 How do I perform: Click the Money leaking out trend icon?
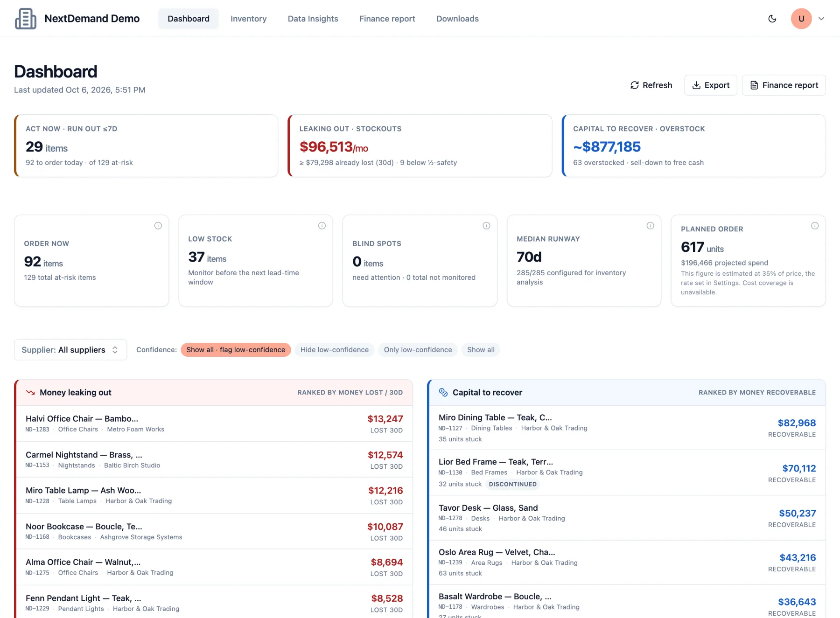pos(30,393)
